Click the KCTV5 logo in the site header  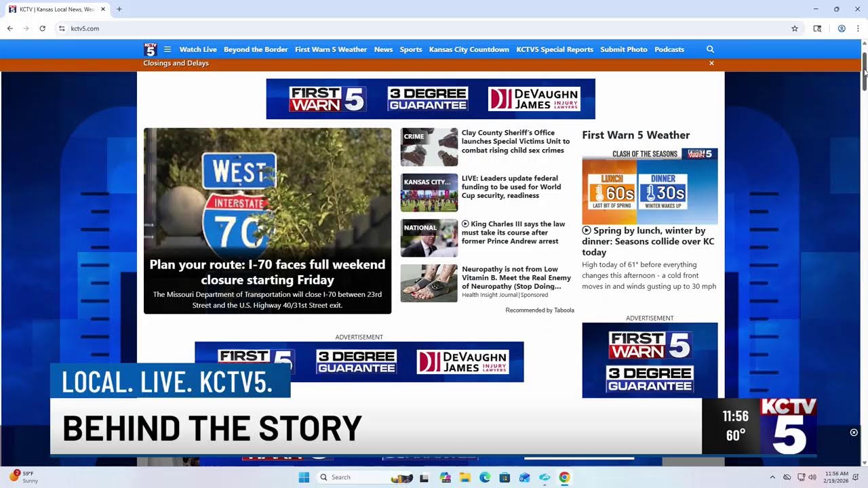tap(151, 49)
